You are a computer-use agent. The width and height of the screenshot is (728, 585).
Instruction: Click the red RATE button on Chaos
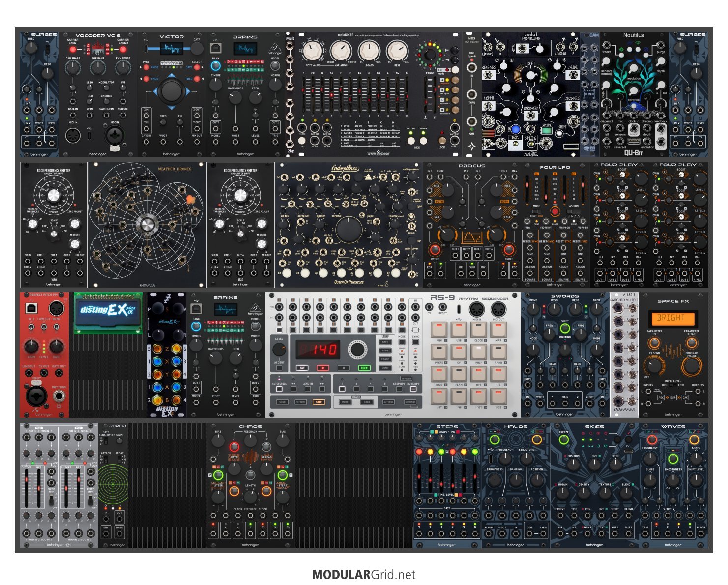(234, 447)
